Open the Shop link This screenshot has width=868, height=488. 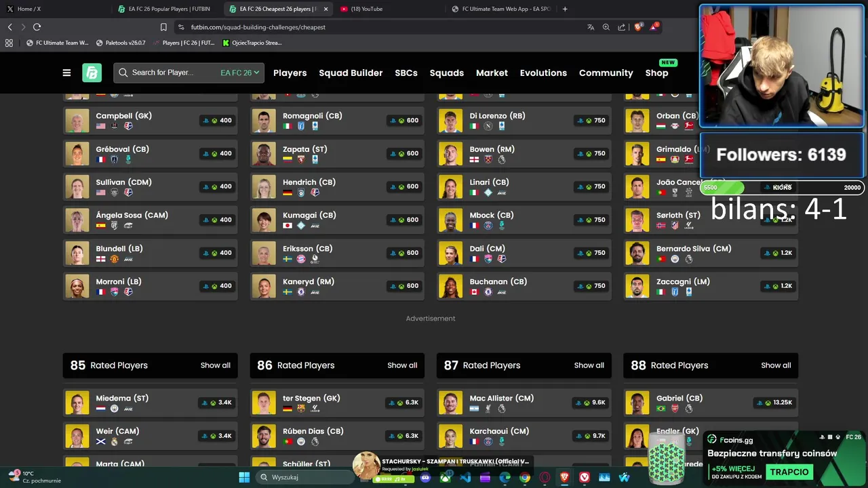point(656,73)
